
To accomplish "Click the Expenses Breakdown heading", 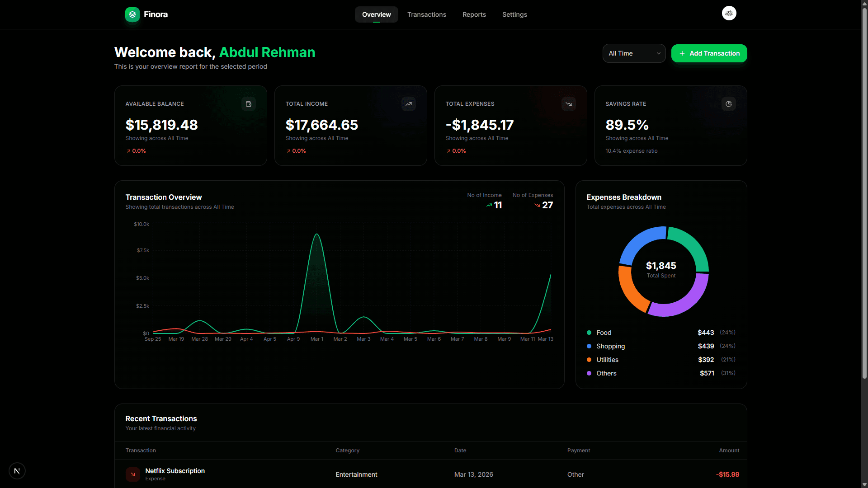I will click(623, 197).
